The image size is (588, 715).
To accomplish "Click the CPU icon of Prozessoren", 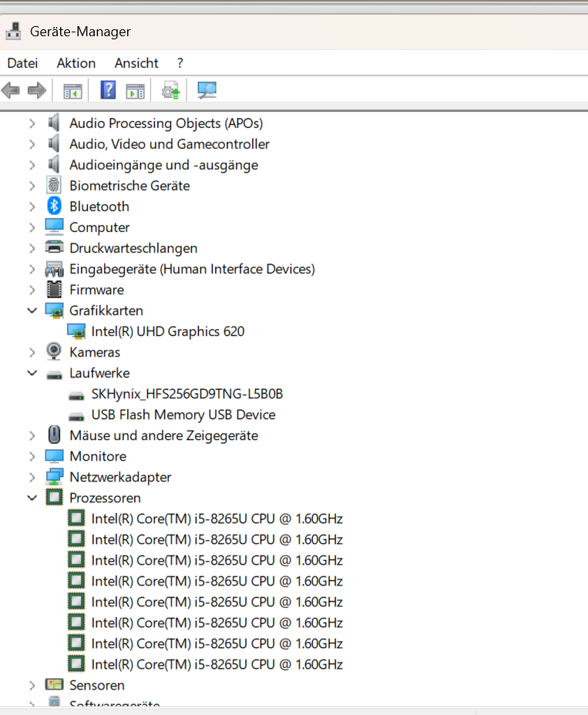I will point(54,498).
